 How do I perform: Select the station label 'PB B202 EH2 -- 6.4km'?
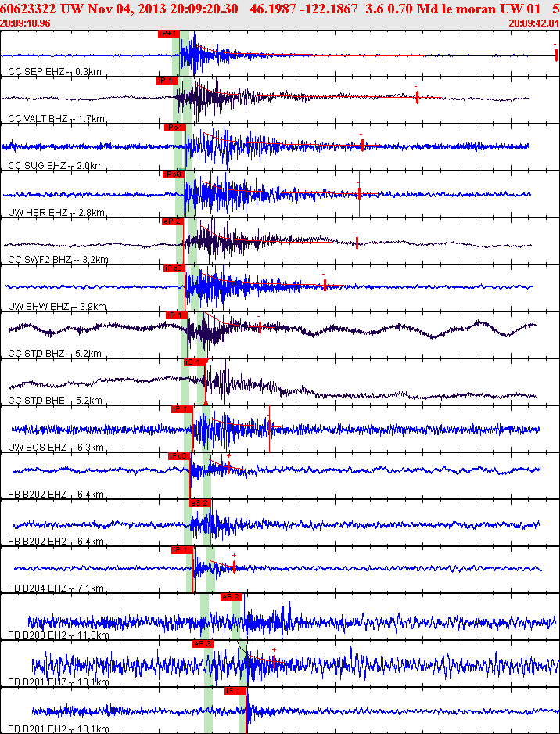point(56,542)
